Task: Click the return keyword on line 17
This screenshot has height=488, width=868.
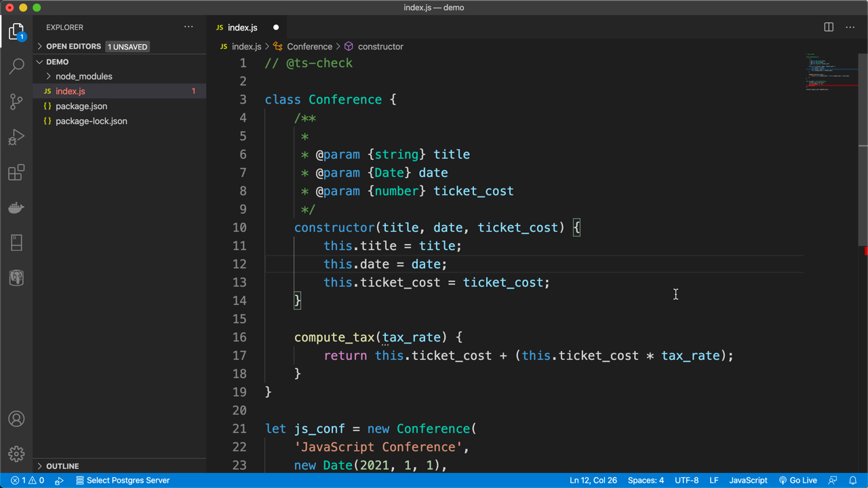Action: tap(345, 355)
